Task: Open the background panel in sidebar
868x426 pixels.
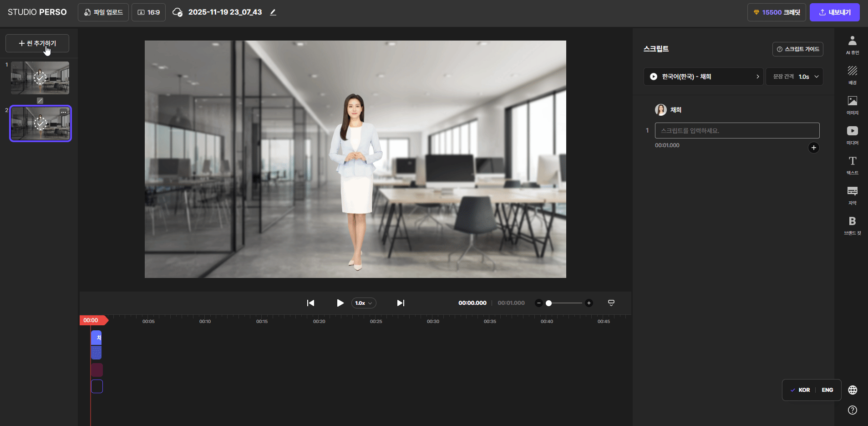Action: click(x=852, y=75)
